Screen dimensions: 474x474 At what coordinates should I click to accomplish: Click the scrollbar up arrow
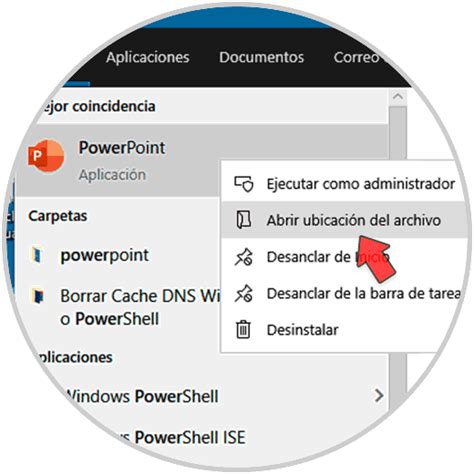click(398, 97)
